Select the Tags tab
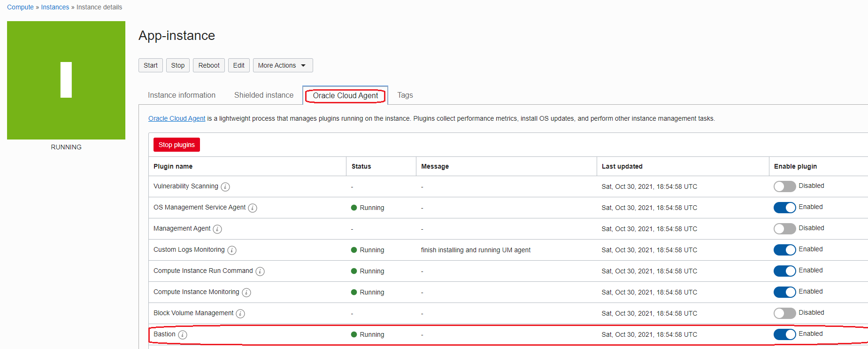868x349 pixels. click(x=405, y=95)
